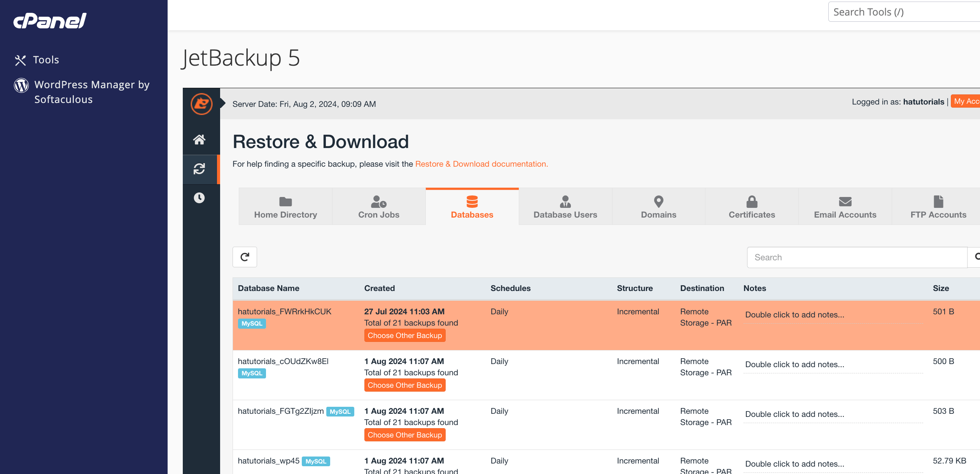Click the JetBackup fox logo icon
The image size is (980, 474).
click(201, 104)
